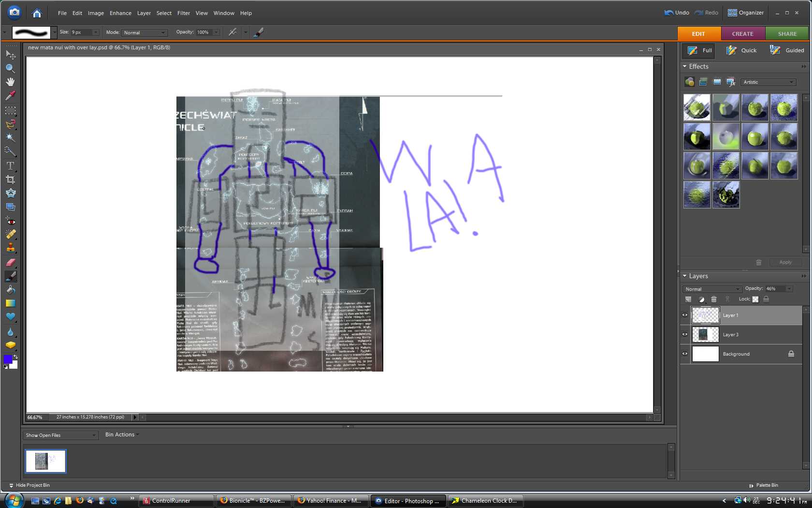Open the Enhance menu
Viewport: 812px width, 508px height.
120,13
